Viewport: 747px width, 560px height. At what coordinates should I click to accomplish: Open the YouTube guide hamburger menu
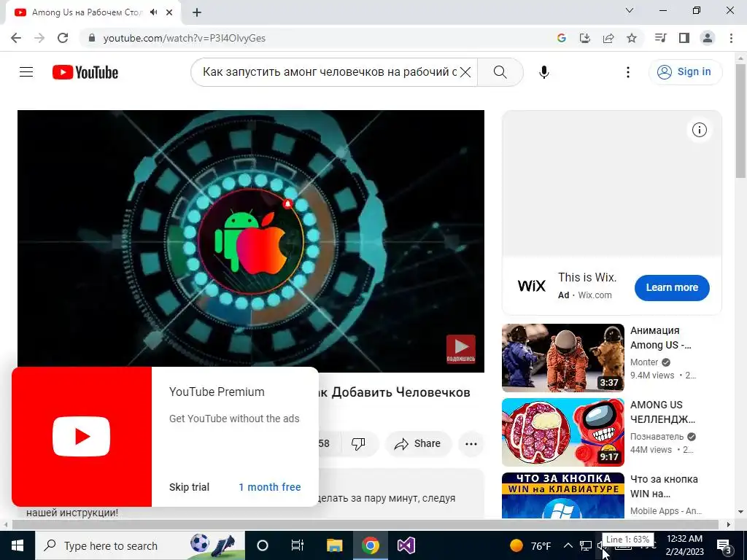[x=26, y=72]
